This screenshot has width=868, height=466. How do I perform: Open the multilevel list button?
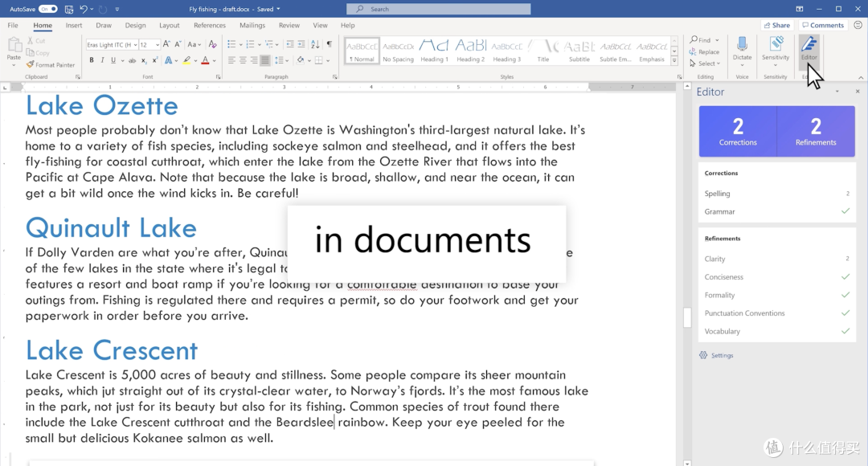click(x=269, y=44)
